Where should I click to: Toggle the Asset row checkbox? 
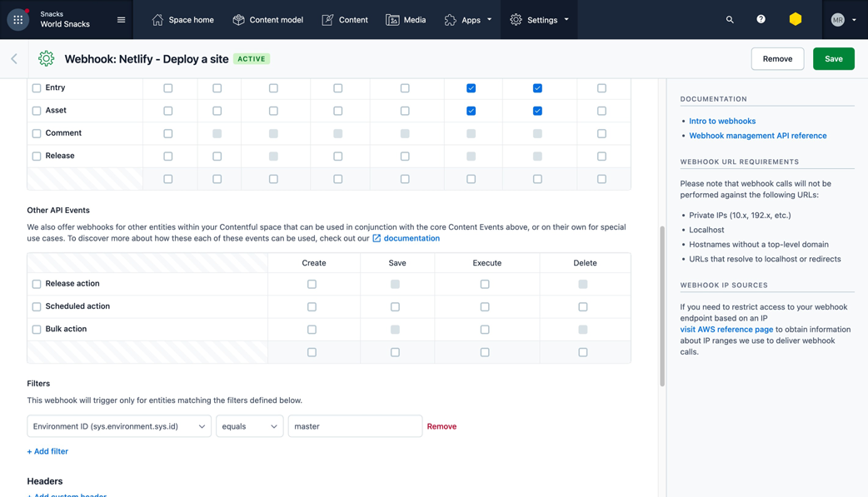pos(37,111)
